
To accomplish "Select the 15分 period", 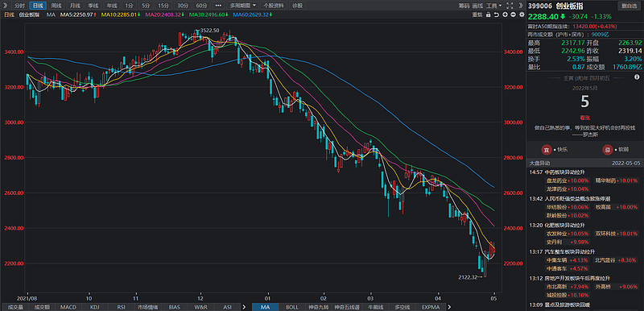I will pyautogui.click(x=163, y=6).
